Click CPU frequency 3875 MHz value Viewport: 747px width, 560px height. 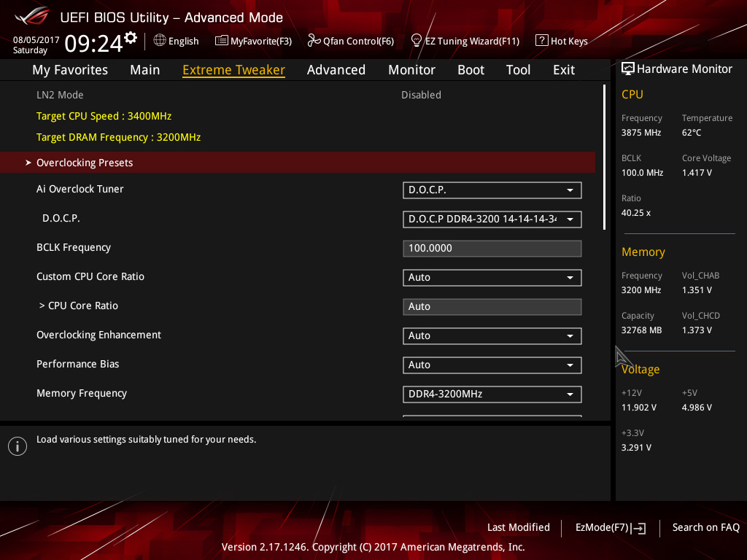coord(641,133)
